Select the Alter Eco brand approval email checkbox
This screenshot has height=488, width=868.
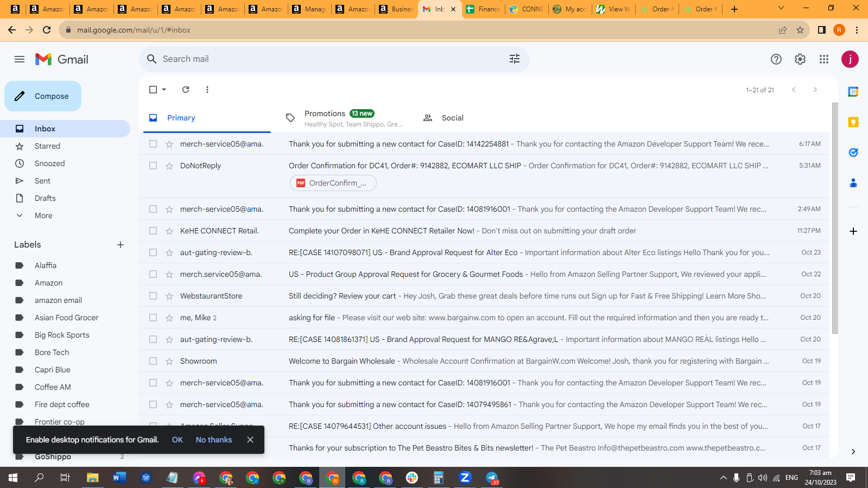tap(153, 252)
